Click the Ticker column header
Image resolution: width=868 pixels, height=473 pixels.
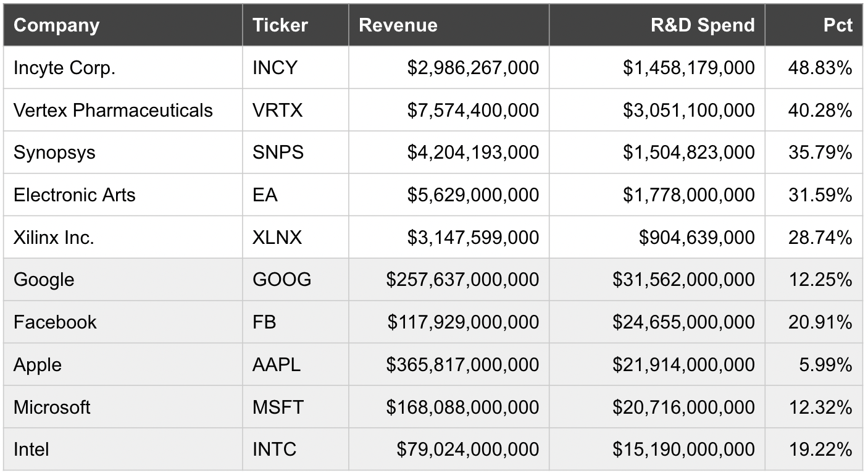tap(280, 25)
